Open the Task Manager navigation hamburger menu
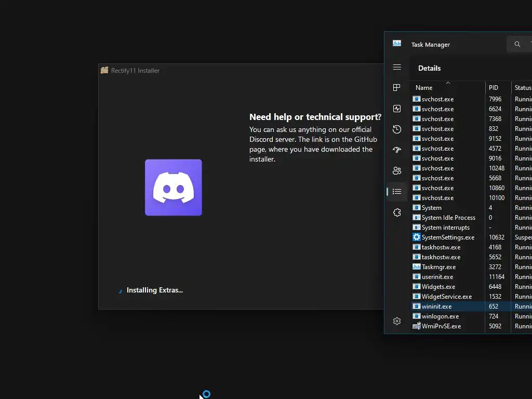 pos(396,67)
